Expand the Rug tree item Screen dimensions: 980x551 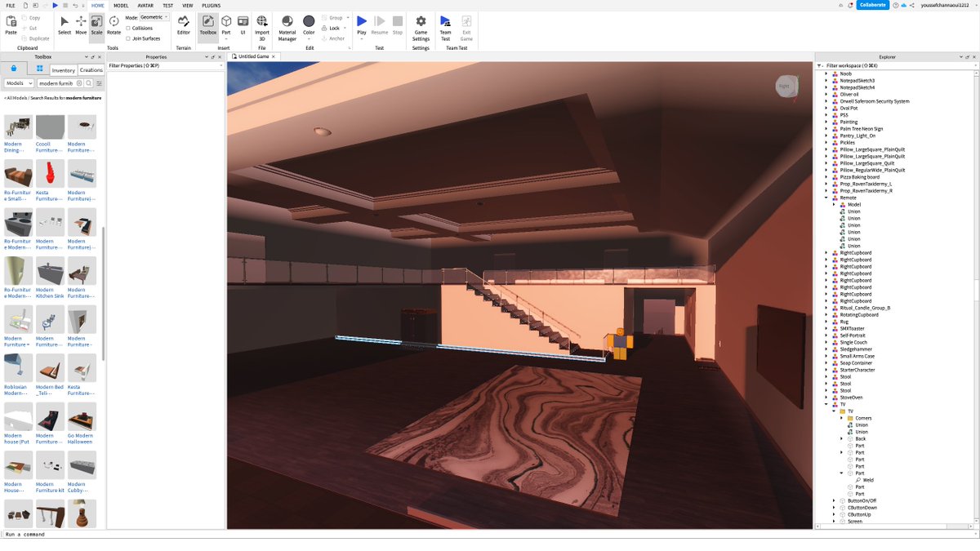[x=826, y=322]
